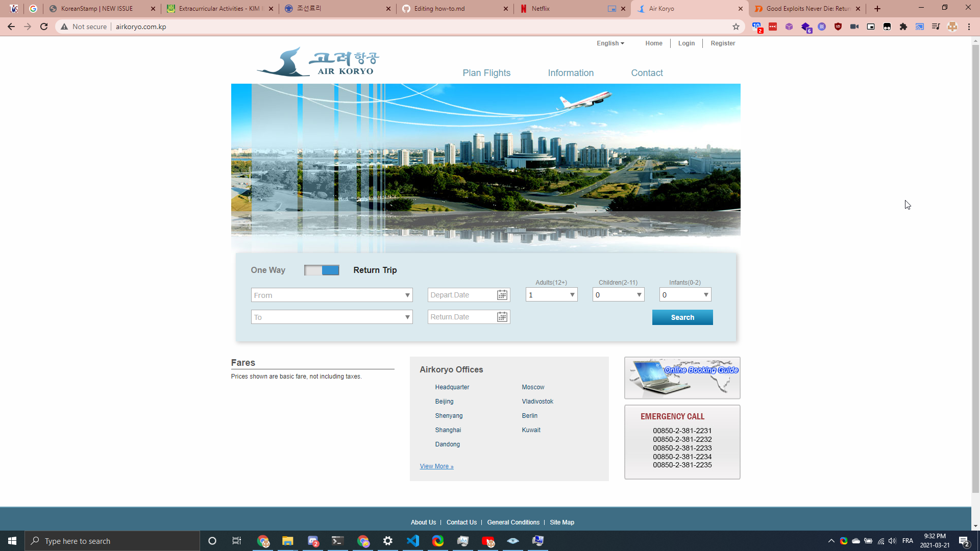
Task: Click the Not secure warning icon
Action: (x=64, y=27)
